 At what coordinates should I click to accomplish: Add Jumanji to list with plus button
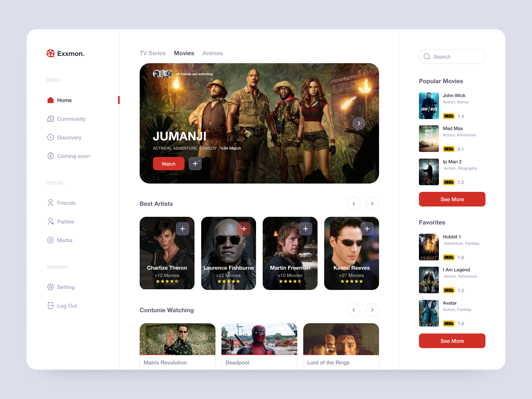[x=195, y=163]
